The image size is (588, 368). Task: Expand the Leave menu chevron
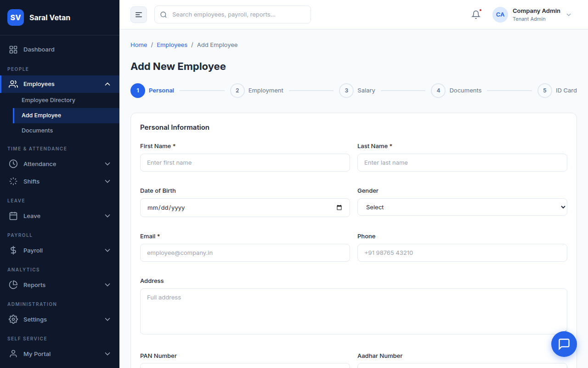(107, 216)
